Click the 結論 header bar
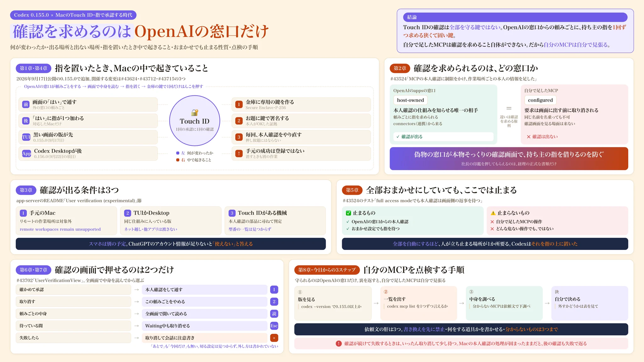 [x=515, y=17]
